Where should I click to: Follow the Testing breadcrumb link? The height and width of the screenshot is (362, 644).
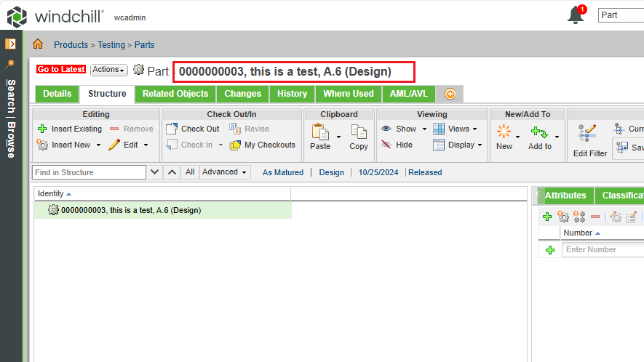[111, 44]
